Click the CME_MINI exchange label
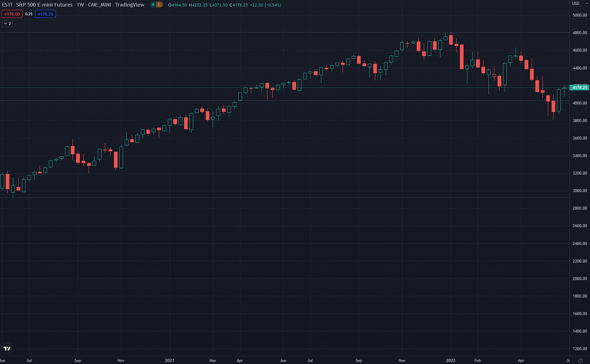 coord(99,5)
